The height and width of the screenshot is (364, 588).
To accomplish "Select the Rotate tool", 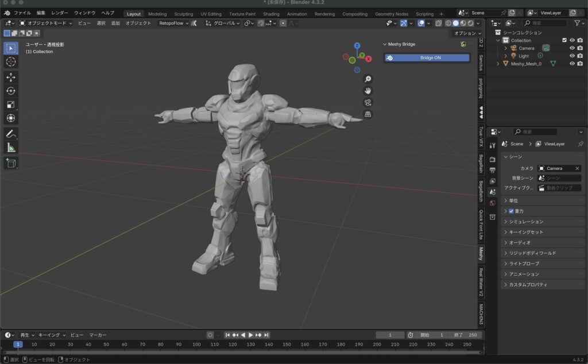I will coord(11,91).
